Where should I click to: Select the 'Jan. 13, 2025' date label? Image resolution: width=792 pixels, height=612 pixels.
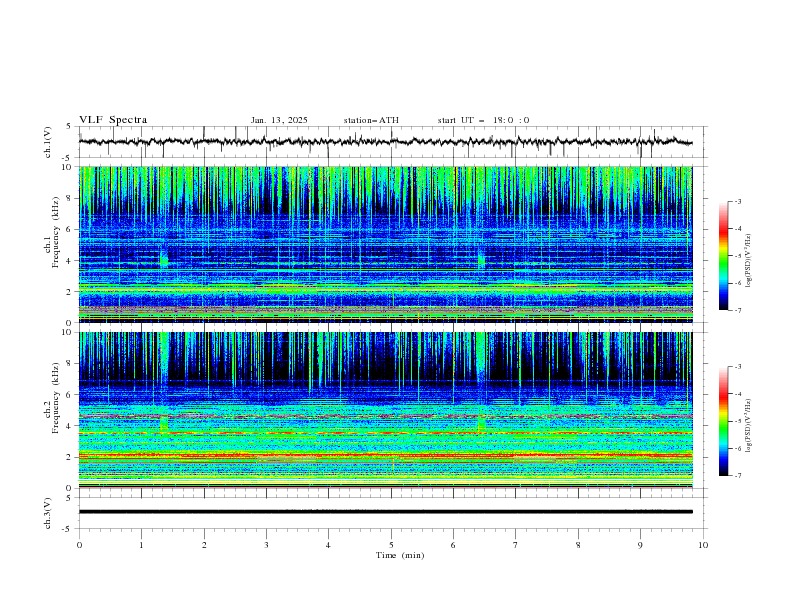tap(279, 120)
